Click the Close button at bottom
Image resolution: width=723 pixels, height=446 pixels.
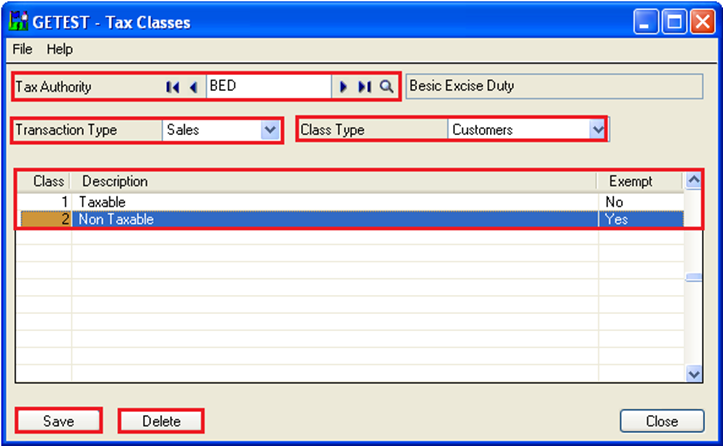tap(662, 421)
